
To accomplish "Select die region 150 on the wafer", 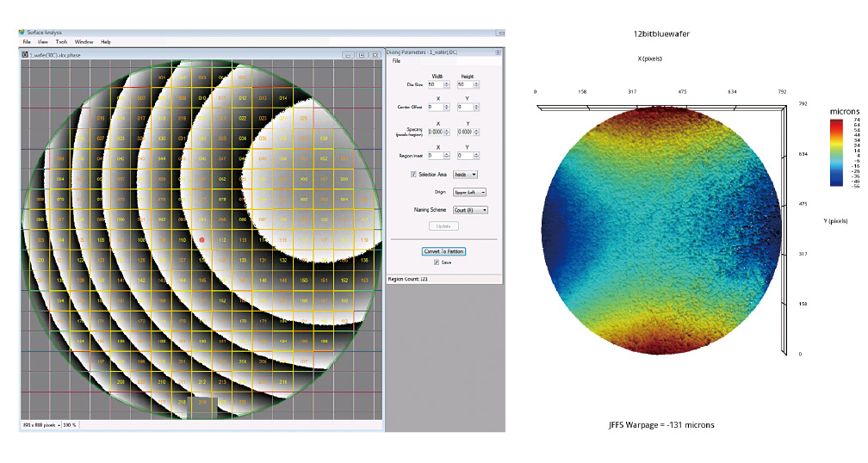I will coord(304,281).
